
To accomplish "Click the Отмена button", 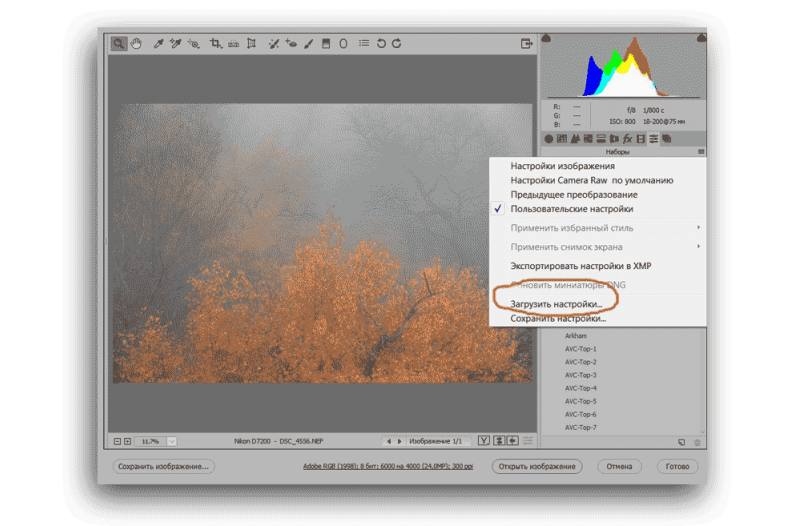I will [619, 466].
